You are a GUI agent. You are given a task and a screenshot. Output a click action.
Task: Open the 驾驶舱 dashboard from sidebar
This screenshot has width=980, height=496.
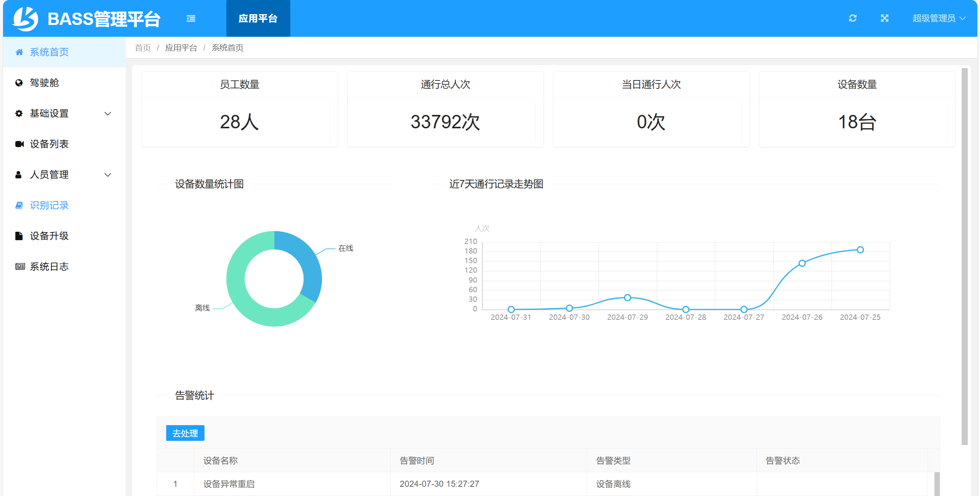(x=44, y=83)
